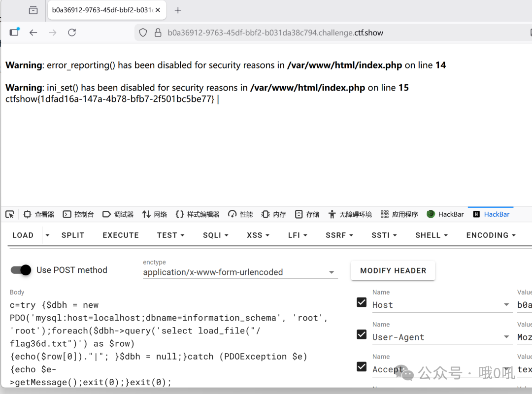Uncheck the Host header checkbox
This screenshot has height=394, width=532.
(x=362, y=302)
